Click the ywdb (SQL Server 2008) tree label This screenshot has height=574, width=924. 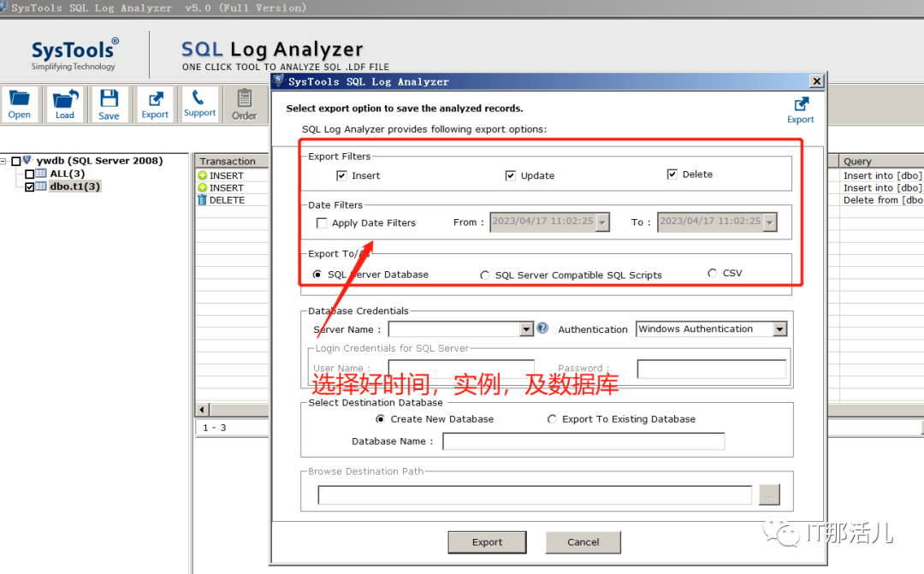[x=99, y=160]
